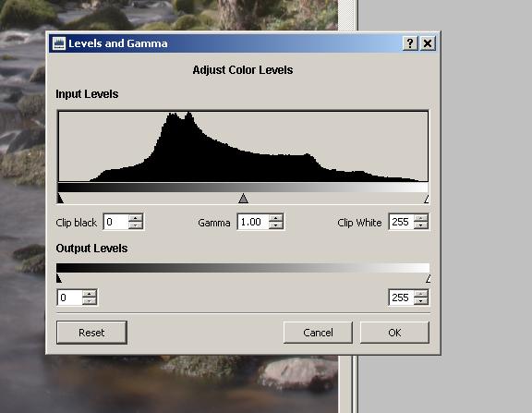Select the input black point slider handle
The height and width of the screenshot is (413, 532).
(x=60, y=199)
